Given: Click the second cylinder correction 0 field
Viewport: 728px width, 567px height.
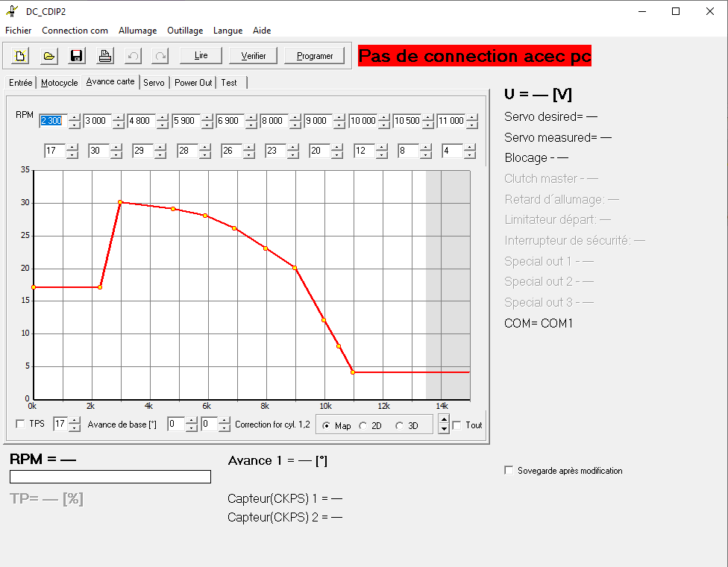Looking at the screenshot, I should [x=209, y=424].
